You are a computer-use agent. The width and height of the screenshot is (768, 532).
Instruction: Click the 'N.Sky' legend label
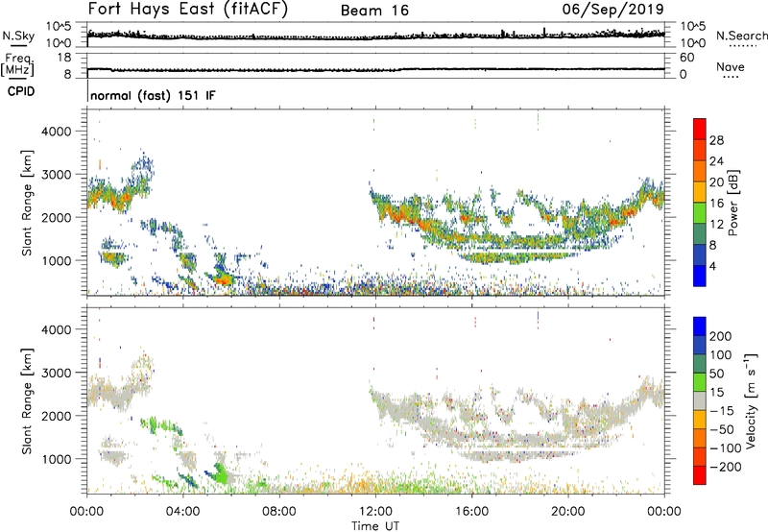[18, 36]
